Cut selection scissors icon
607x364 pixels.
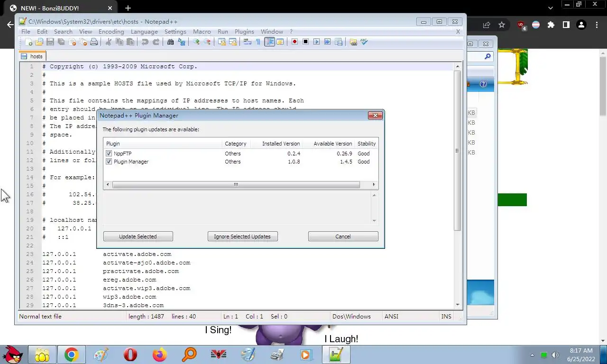[x=109, y=42]
